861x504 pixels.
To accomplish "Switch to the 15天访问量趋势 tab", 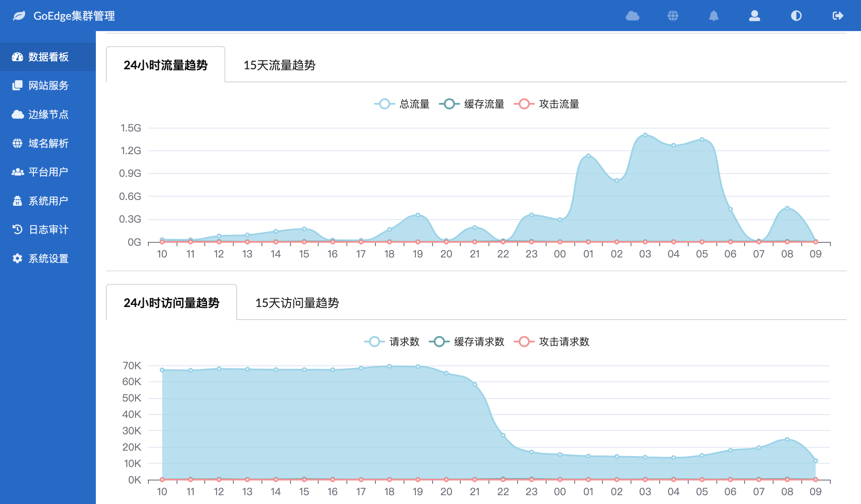I will pyautogui.click(x=298, y=302).
